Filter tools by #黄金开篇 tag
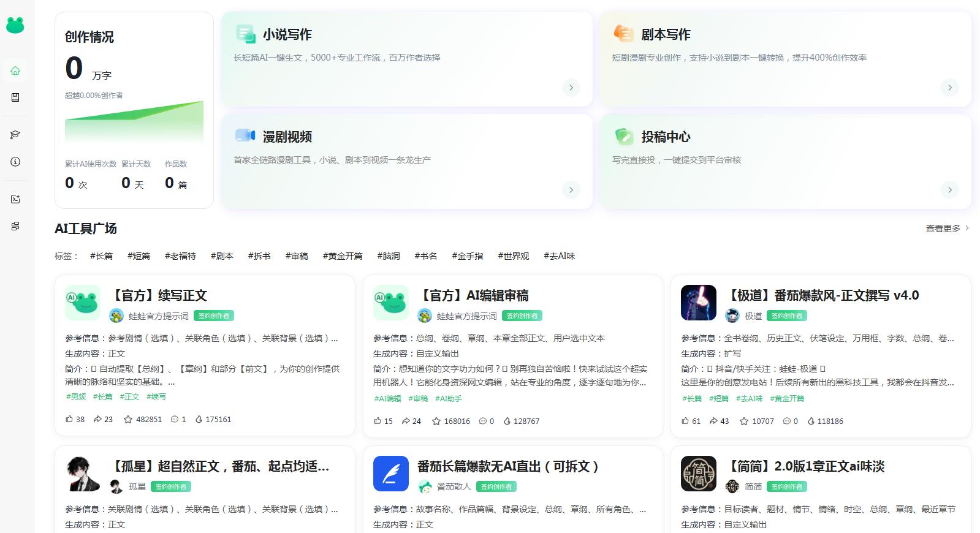The height and width of the screenshot is (533, 980). (x=343, y=256)
